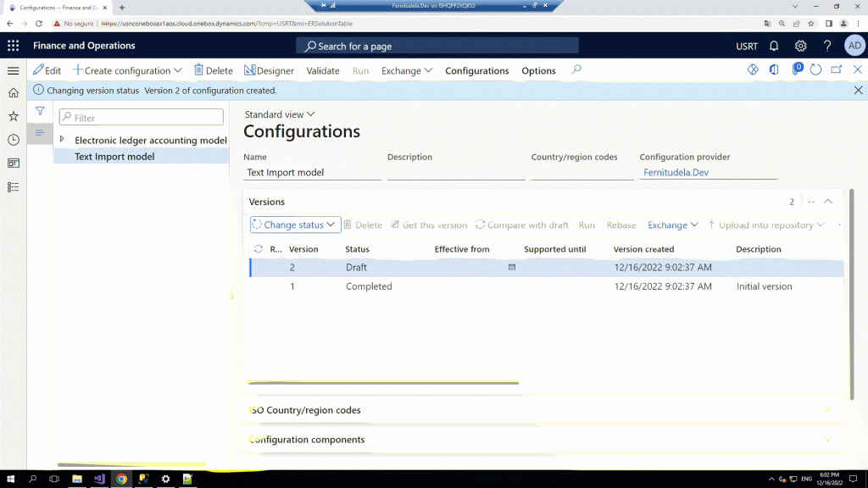This screenshot has height=488, width=868.
Task: Close the information message bar
Action: (x=858, y=90)
